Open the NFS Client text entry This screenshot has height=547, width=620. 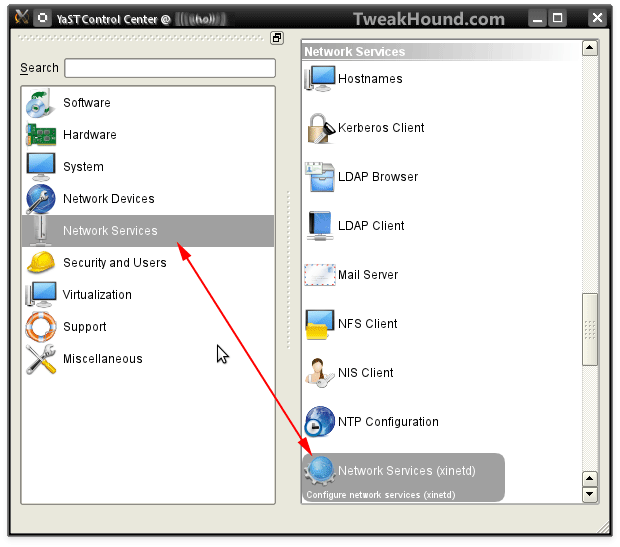(367, 324)
